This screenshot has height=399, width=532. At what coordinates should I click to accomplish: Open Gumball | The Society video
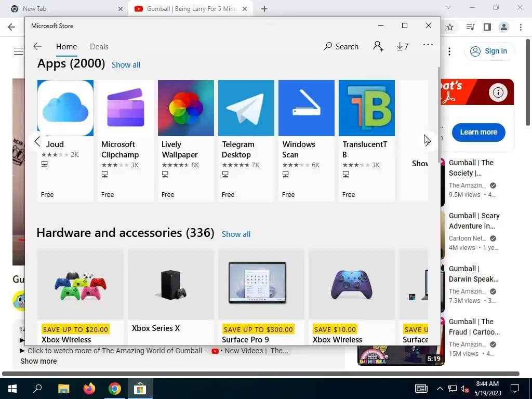[x=471, y=168]
